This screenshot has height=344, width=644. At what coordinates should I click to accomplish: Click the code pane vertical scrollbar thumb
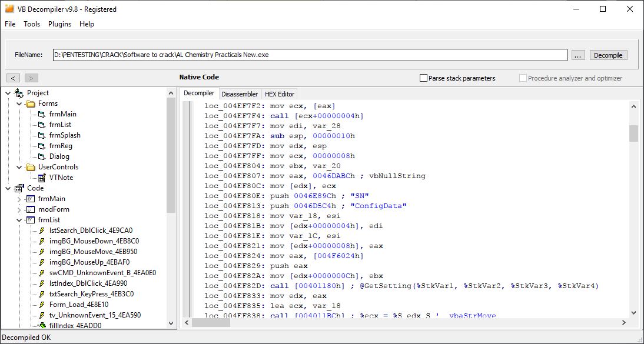coord(633,133)
